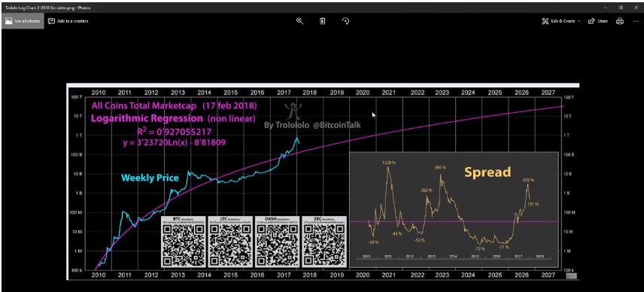Click 'All Coins Total Marketcap' title text
The height and width of the screenshot is (292, 644).
pos(144,106)
